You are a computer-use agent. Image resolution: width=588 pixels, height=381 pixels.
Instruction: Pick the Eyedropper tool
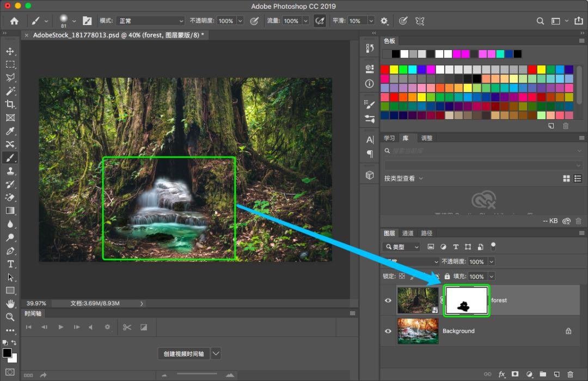pyautogui.click(x=10, y=131)
